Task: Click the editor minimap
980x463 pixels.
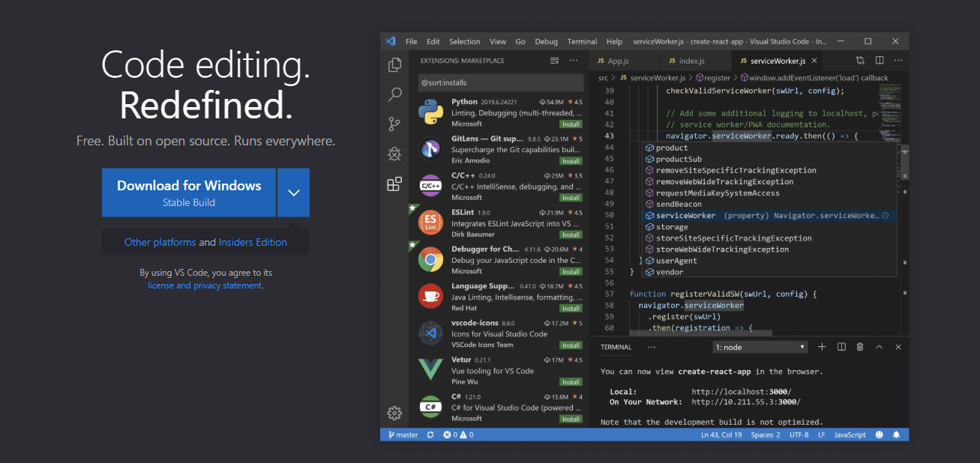Action: tap(889, 112)
